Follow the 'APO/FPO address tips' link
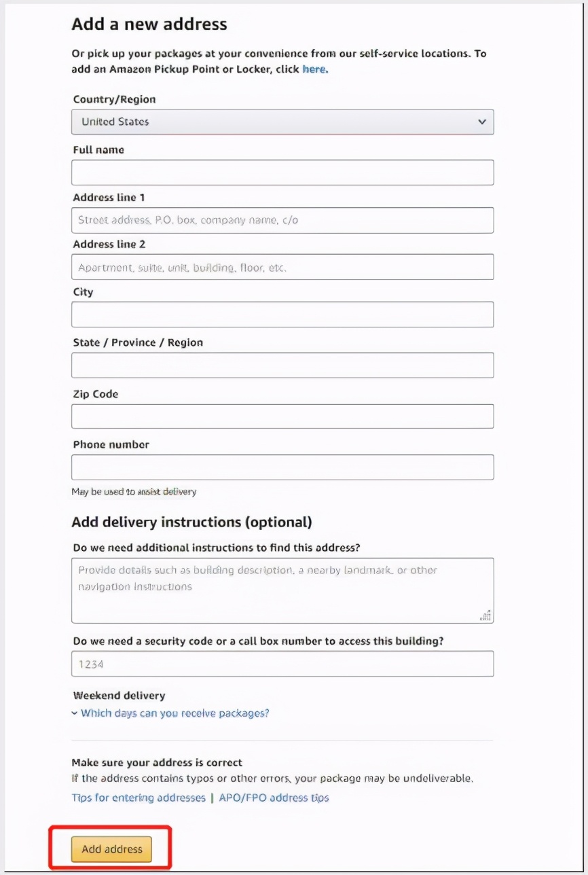This screenshot has width=588, height=875. 274,798
